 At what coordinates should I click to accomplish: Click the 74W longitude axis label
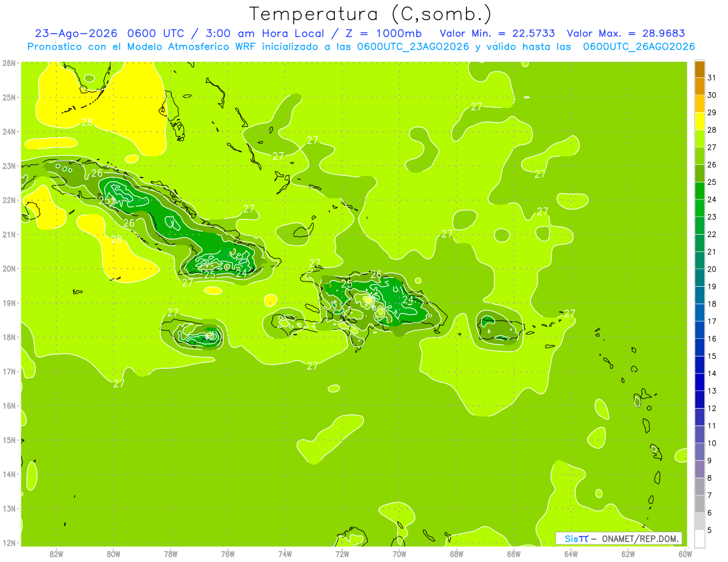285,553
